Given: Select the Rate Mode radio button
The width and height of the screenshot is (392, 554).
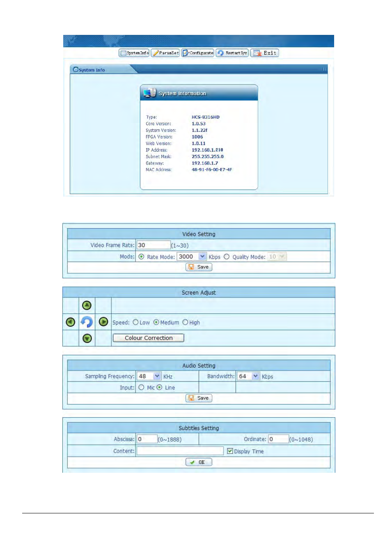Looking at the screenshot, I should [x=141, y=256].
